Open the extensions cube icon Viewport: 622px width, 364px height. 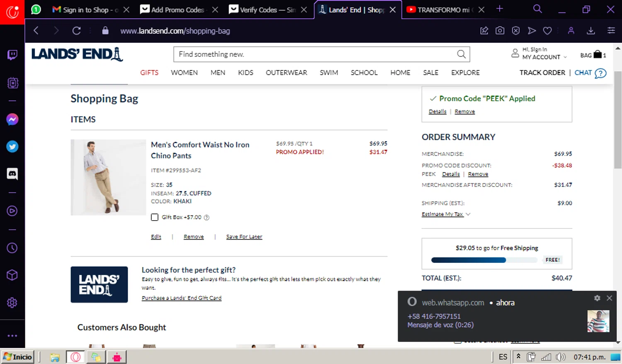[x=12, y=275]
